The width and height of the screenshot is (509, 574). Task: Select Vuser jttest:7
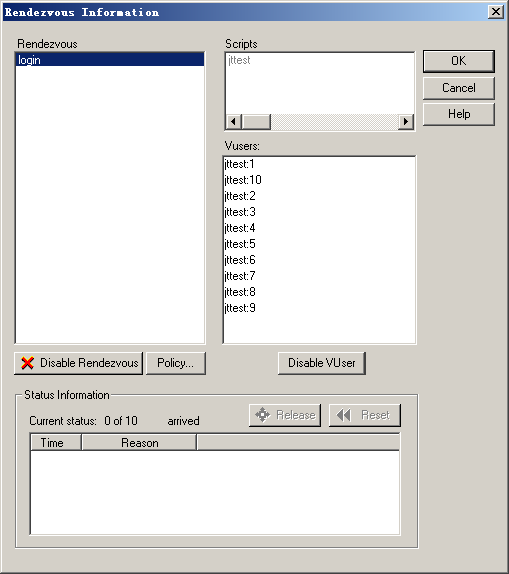pyautogui.click(x=240, y=276)
